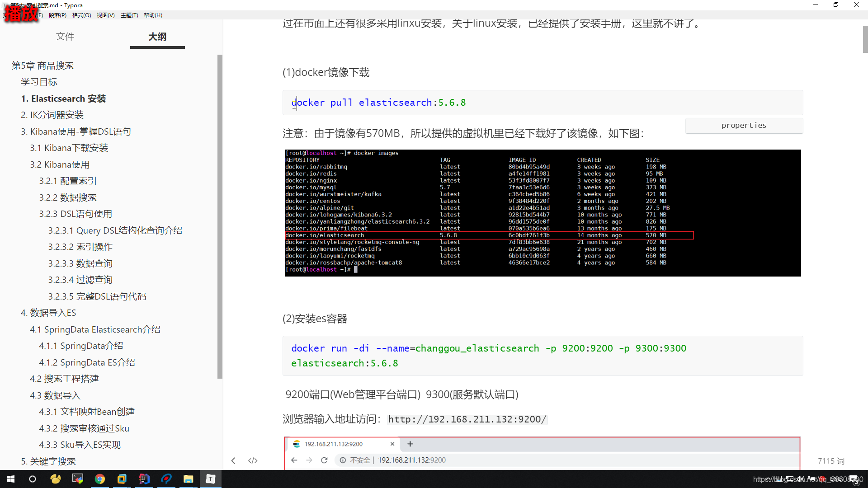Image resolution: width=868 pixels, height=488 pixels.
Task: Open 3.2.3.1 Query DSL结构化查询介绍 section
Action: [x=115, y=230]
